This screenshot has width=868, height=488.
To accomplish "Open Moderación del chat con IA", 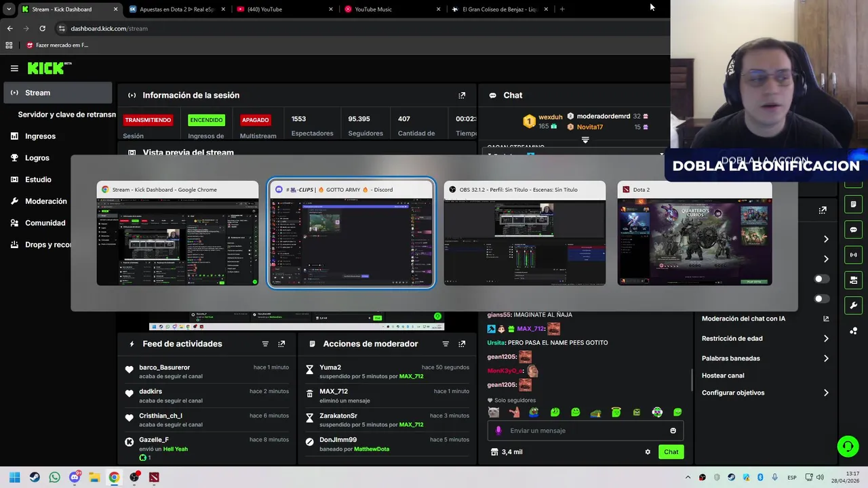I will tap(765, 319).
